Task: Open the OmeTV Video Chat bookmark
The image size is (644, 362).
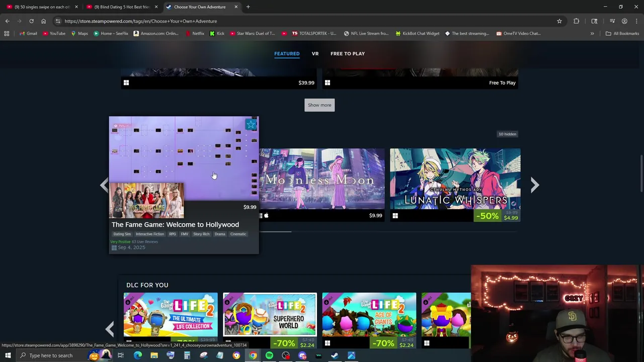Action: tap(518, 34)
